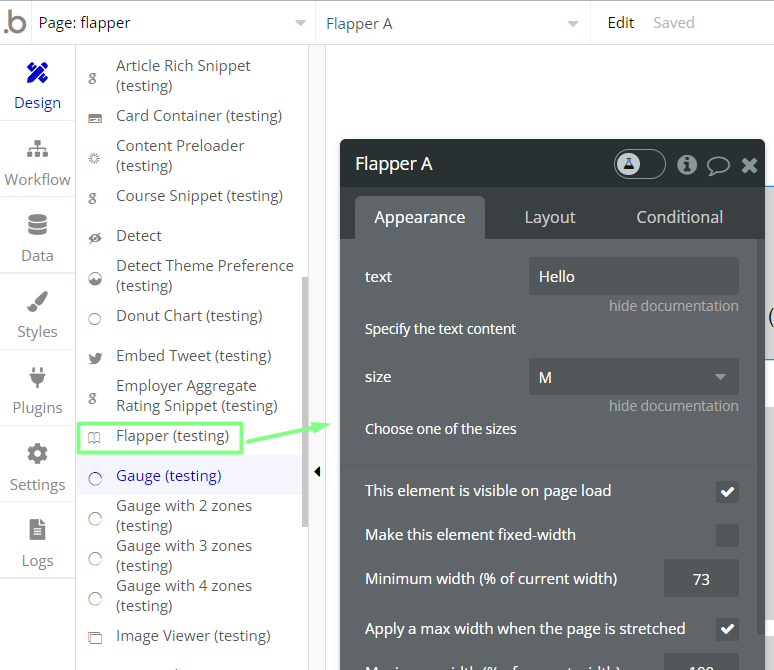Click the element palette scrollbar
Image resolution: width=774 pixels, height=670 pixels.
[x=305, y=401]
